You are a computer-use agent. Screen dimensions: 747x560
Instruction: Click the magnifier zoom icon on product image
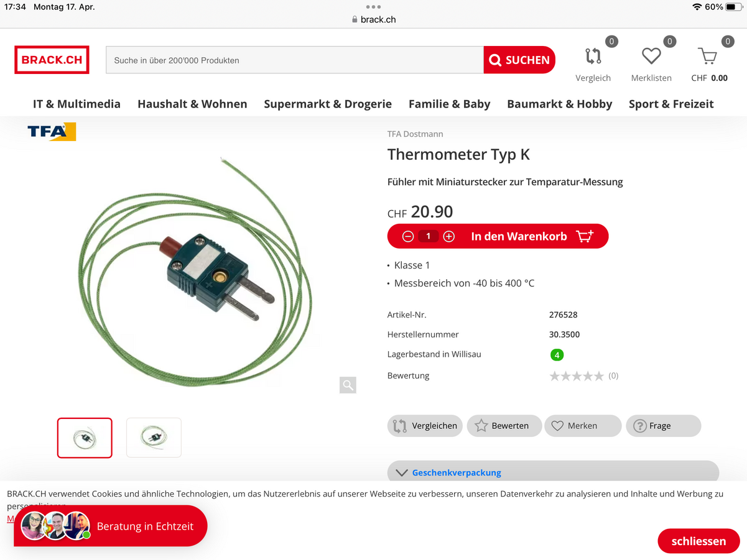coord(348,385)
